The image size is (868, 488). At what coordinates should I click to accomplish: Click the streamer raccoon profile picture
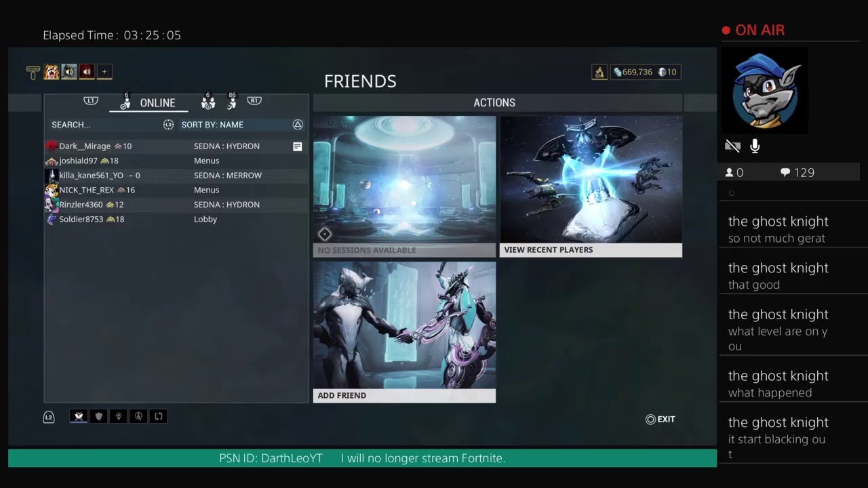764,90
